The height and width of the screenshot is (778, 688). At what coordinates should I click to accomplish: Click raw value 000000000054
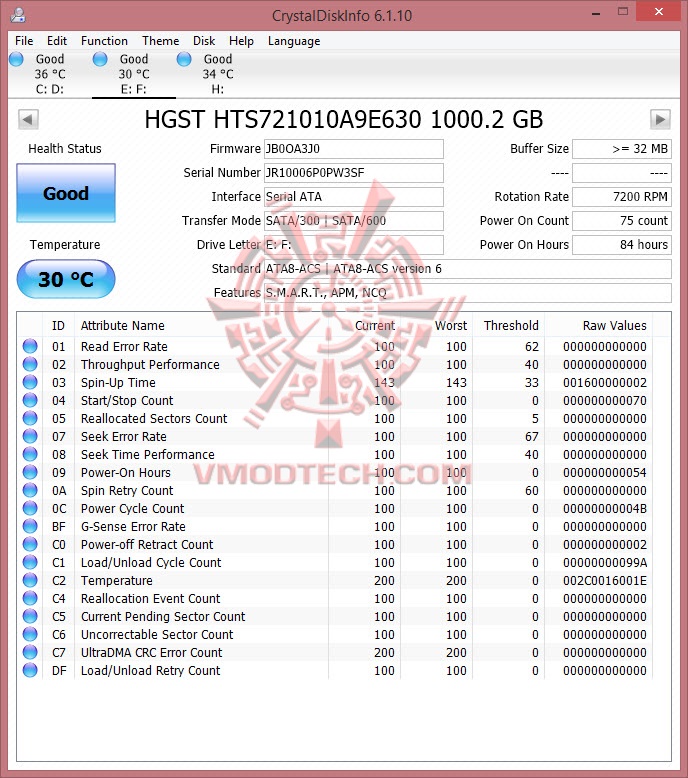pos(605,472)
